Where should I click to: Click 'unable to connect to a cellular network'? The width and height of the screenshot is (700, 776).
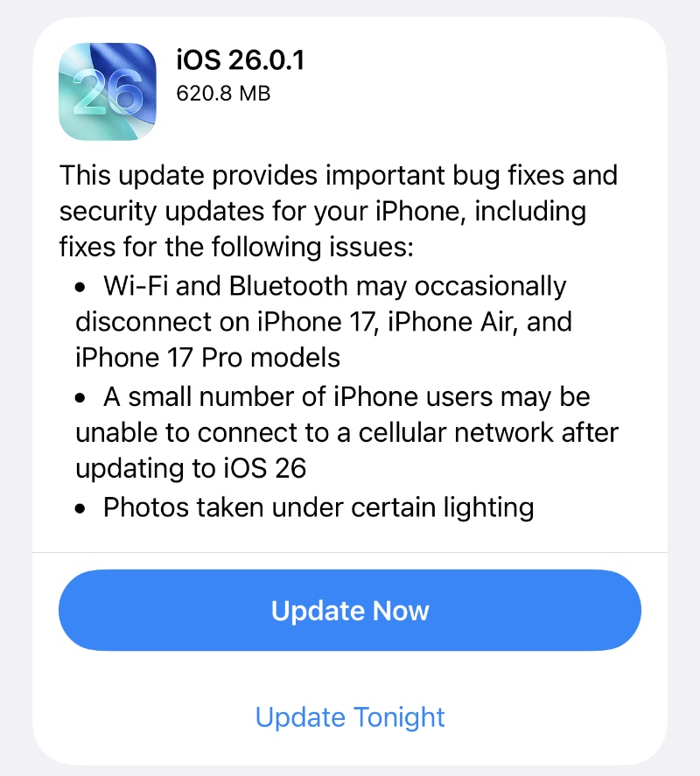click(x=347, y=432)
